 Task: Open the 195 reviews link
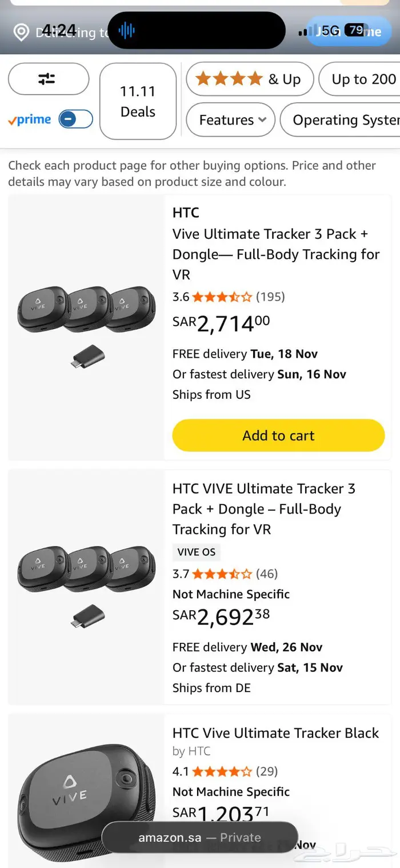click(270, 297)
